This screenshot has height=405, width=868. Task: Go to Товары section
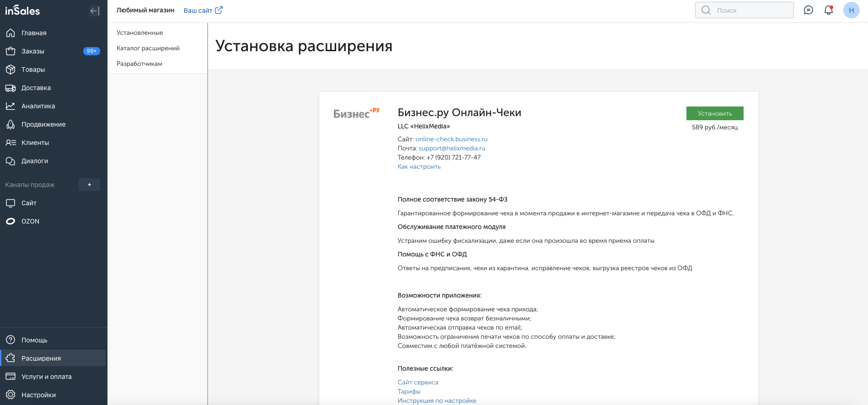[53, 69]
